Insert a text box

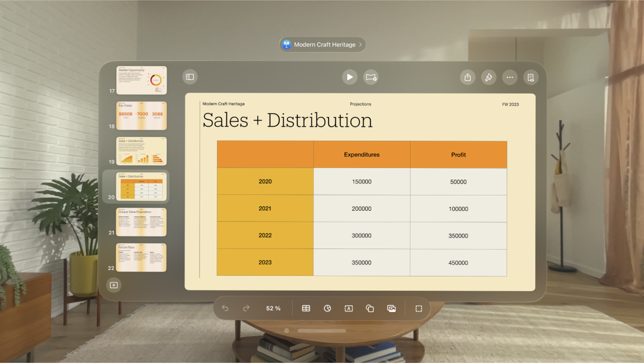[x=349, y=308]
